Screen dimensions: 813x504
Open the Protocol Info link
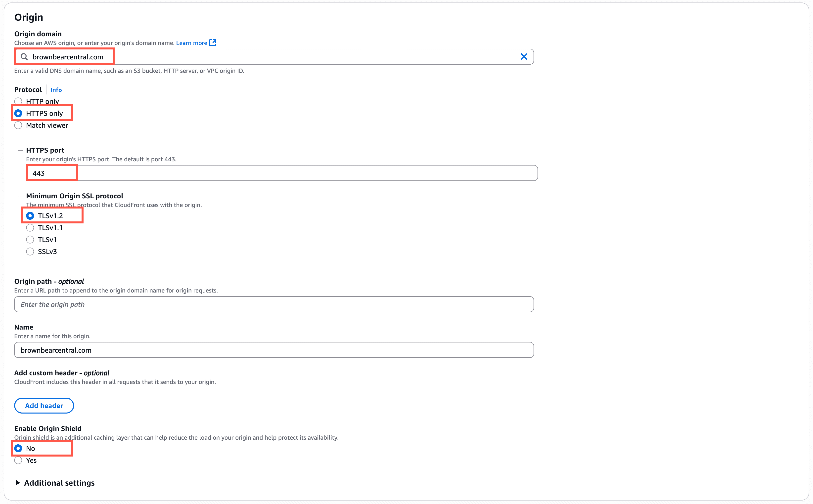click(56, 90)
